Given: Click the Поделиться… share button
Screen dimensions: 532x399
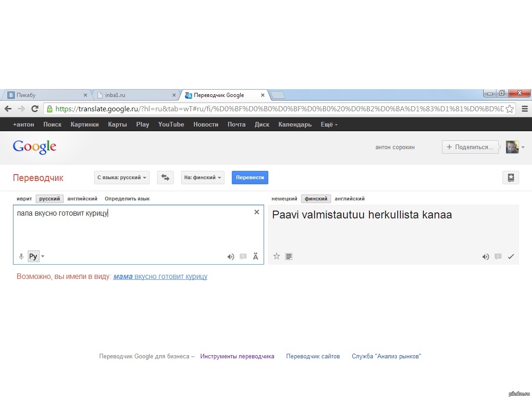Looking at the screenshot, I should click(470, 147).
